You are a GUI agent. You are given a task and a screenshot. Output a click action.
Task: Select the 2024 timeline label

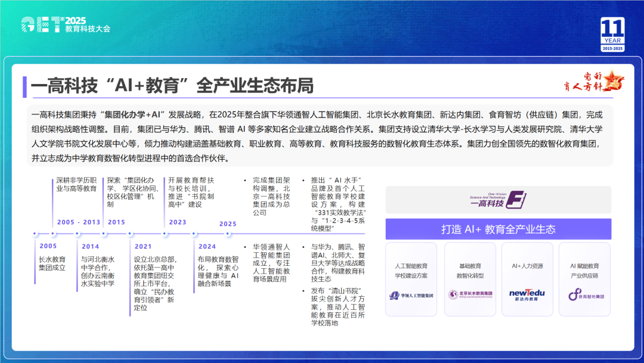point(207,246)
